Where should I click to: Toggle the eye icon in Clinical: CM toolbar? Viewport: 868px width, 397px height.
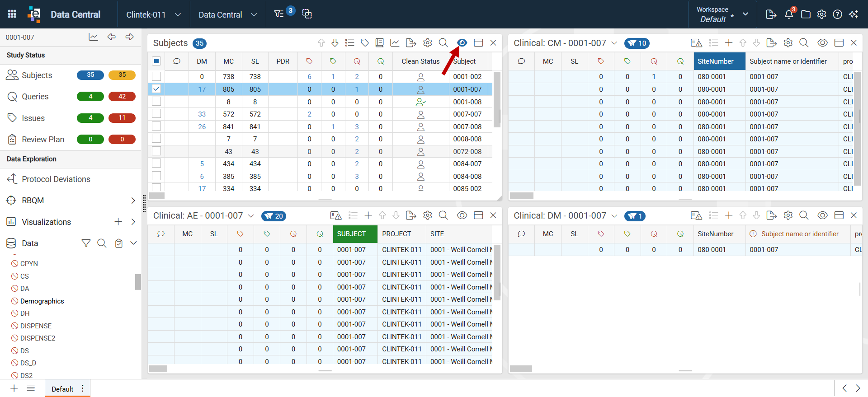(x=822, y=43)
